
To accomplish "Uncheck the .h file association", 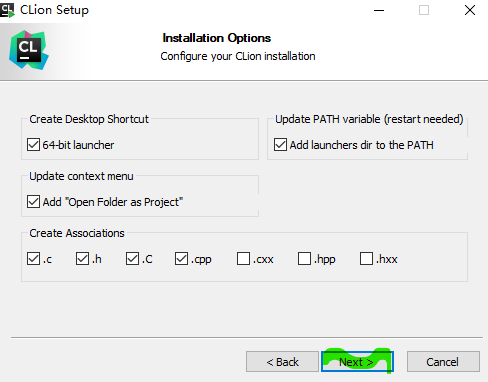I will pyautogui.click(x=82, y=259).
